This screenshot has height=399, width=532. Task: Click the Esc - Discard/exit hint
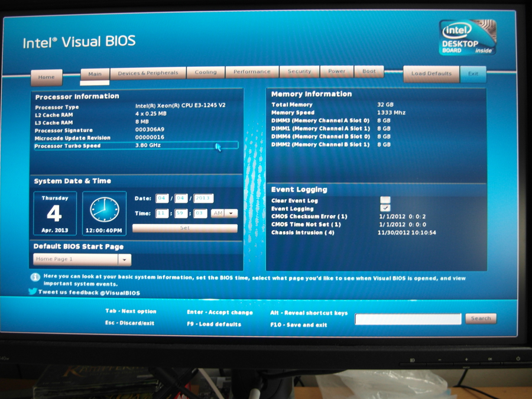tap(129, 323)
